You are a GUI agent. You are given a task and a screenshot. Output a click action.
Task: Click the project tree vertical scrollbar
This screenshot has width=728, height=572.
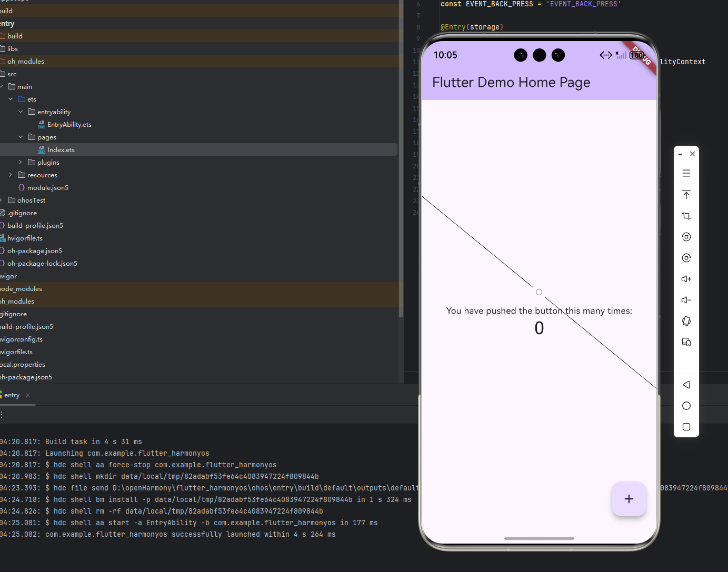[401, 158]
